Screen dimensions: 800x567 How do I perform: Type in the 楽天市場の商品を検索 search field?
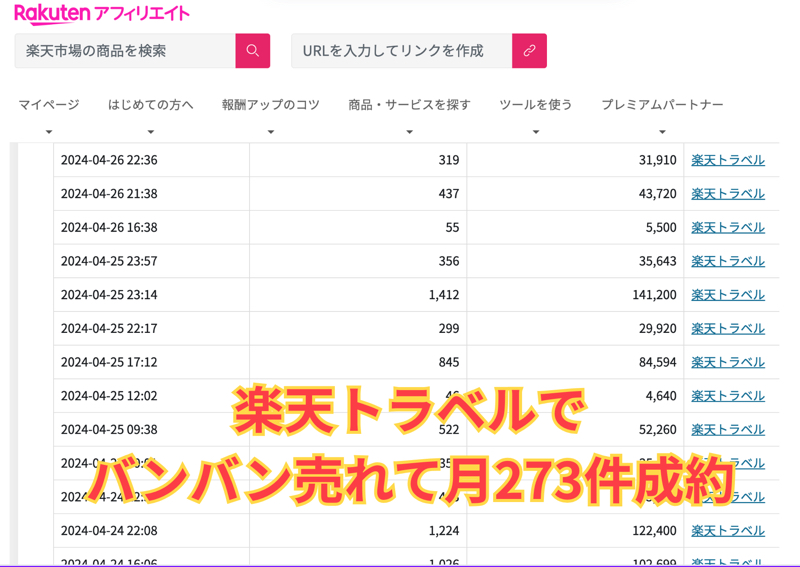[x=125, y=51]
